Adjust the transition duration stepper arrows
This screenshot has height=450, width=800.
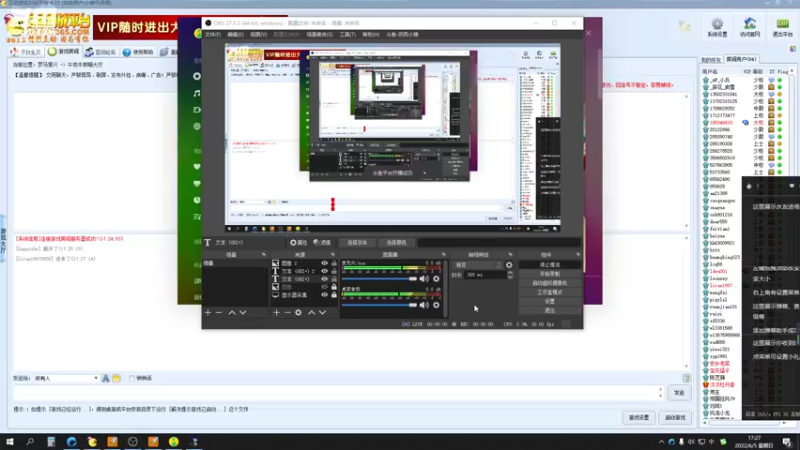pyautogui.click(x=510, y=275)
